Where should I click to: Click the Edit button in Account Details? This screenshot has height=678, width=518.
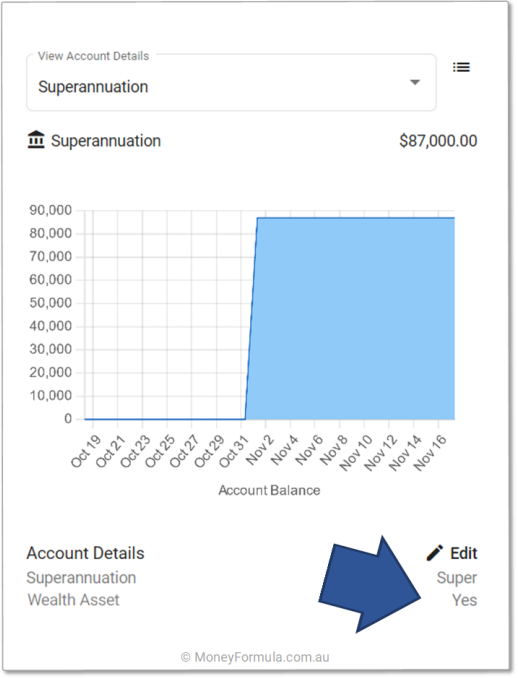452,553
